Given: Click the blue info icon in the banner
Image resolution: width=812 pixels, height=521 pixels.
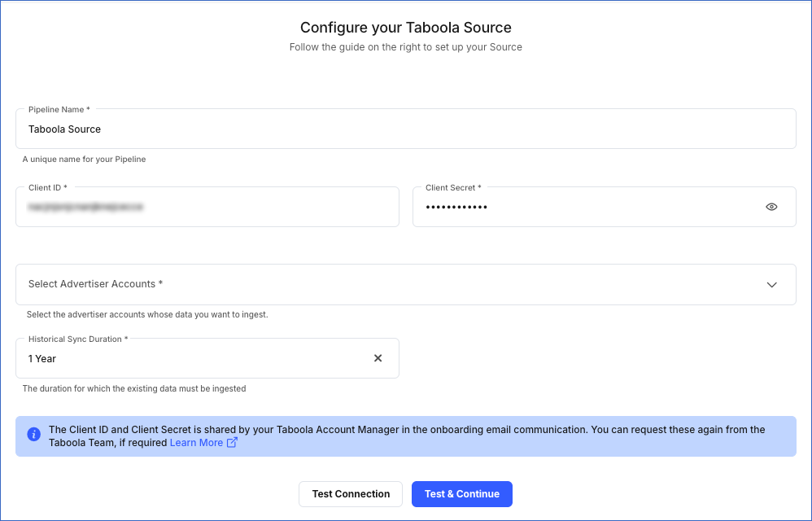Looking at the screenshot, I should pos(33,434).
